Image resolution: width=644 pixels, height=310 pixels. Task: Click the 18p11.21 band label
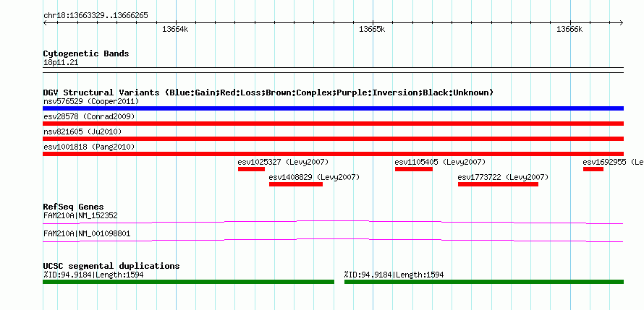coord(61,63)
